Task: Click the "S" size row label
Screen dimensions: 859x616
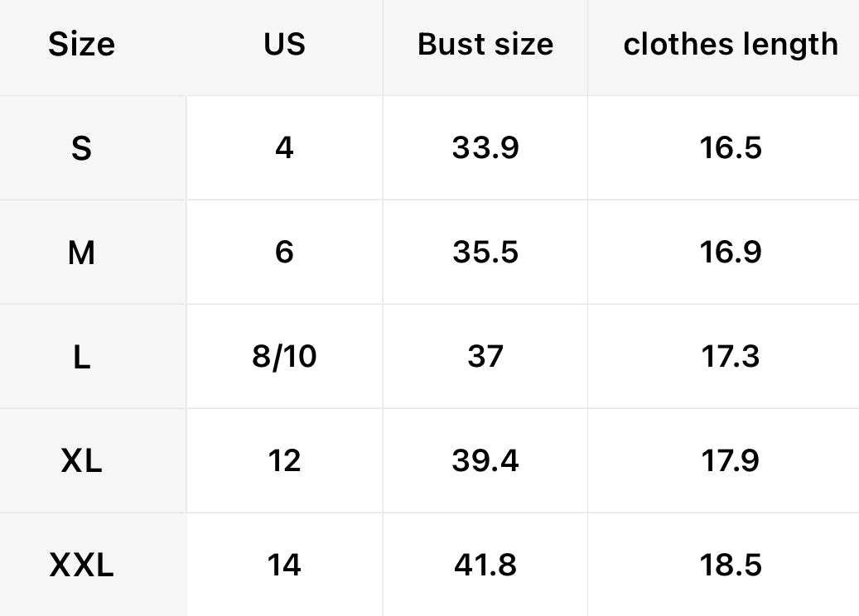Action: 81,149
